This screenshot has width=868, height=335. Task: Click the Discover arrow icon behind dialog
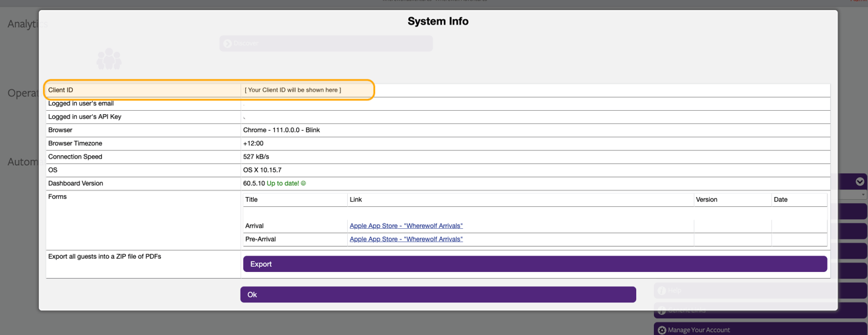click(227, 44)
